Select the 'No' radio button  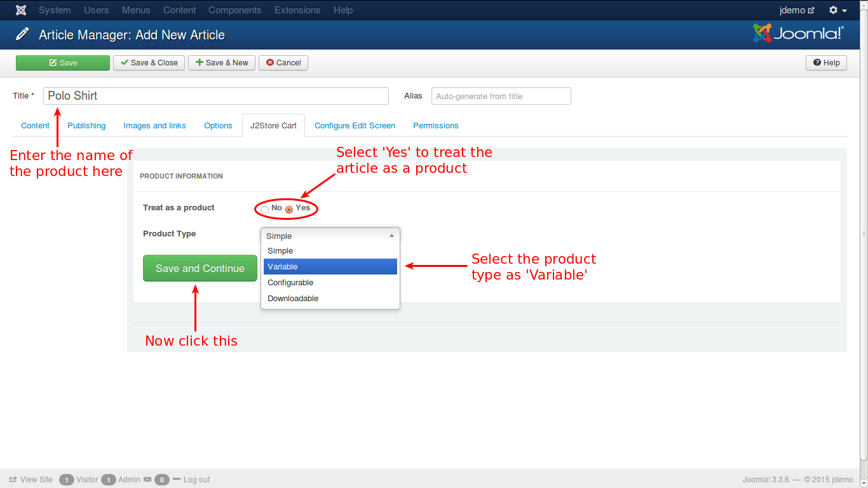[265, 209]
